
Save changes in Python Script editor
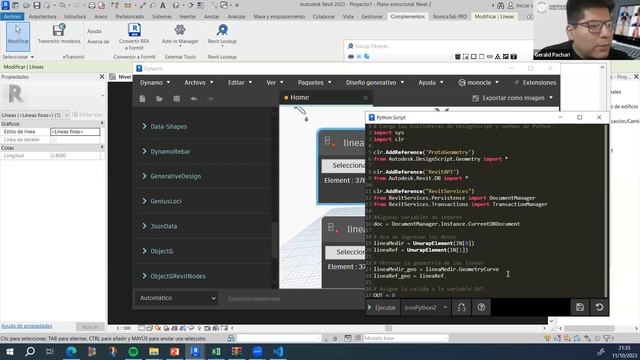tap(580, 307)
